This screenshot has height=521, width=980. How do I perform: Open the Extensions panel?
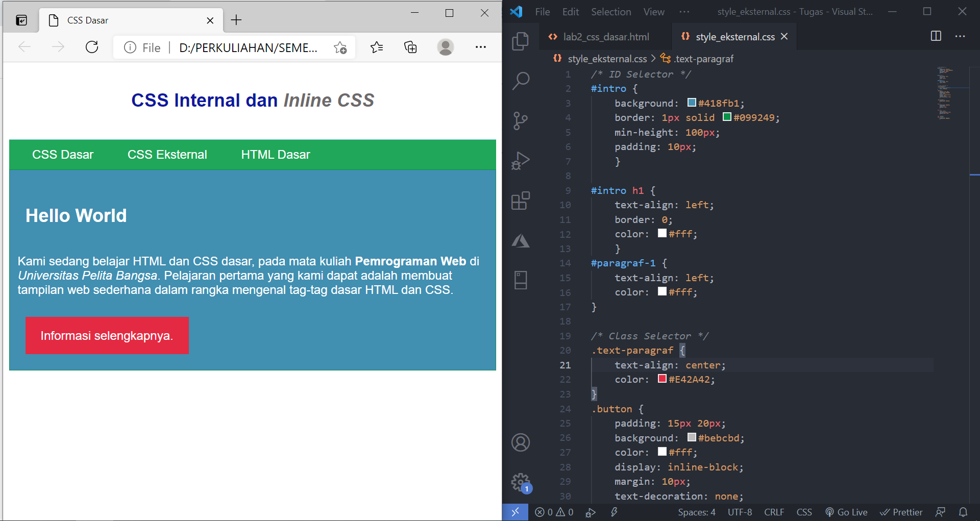click(x=520, y=201)
